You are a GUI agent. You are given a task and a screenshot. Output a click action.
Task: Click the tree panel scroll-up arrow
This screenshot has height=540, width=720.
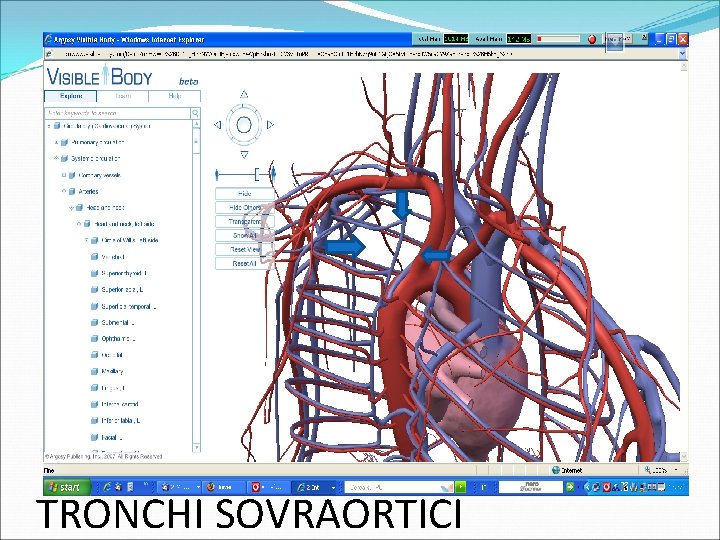pyautogui.click(x=197, y=124)
